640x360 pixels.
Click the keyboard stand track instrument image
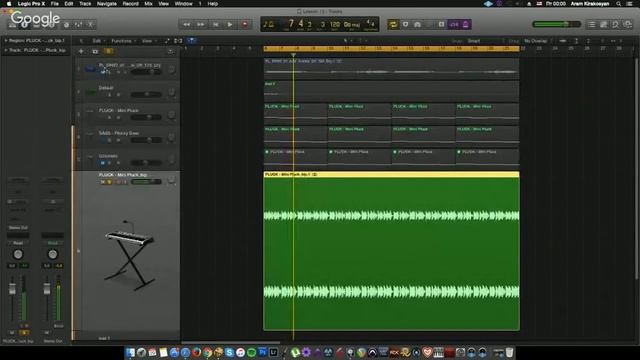point(130,255)
